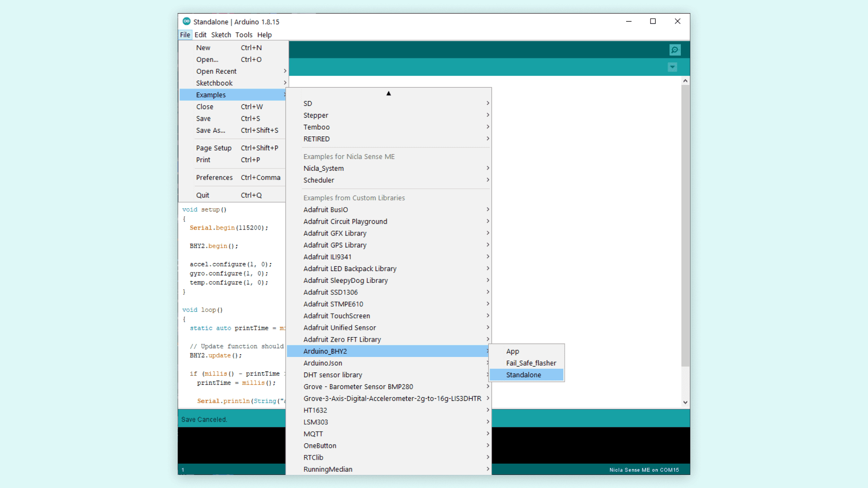The image size is (868, 488).
Task: Open the Fail_Safe_flasher example
Action: pos(531,363)
